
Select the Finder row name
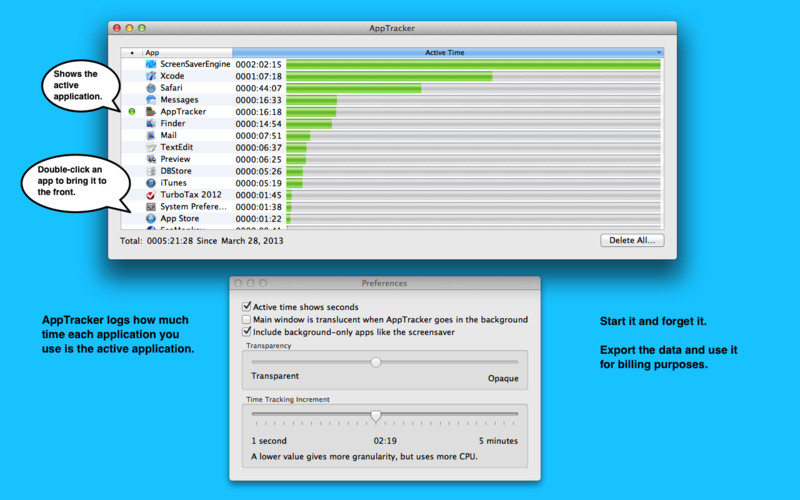coord(173,123)
